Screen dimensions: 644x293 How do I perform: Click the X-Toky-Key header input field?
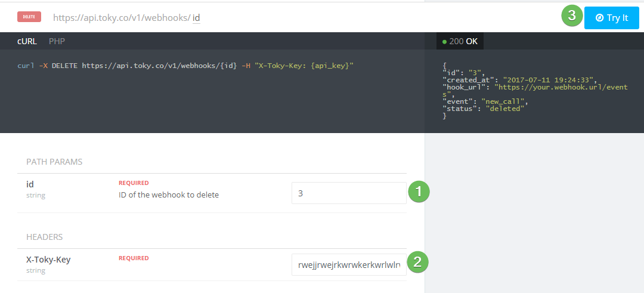point(349,264)
